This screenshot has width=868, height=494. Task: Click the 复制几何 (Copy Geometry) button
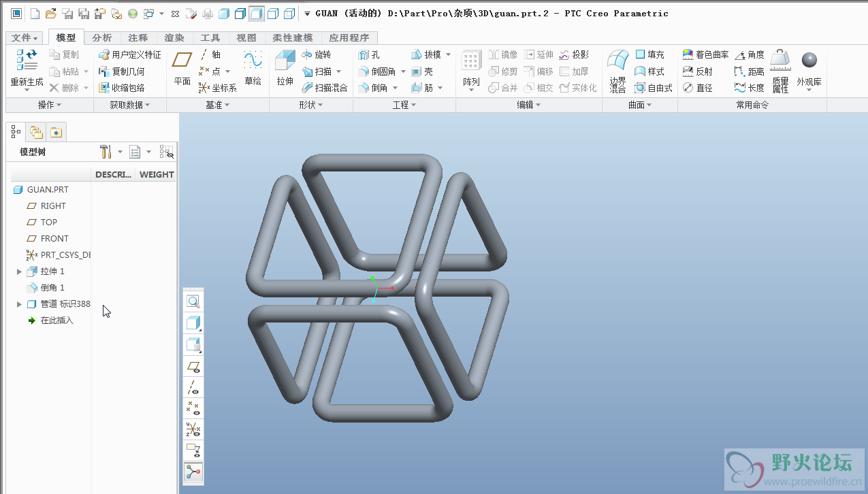[122, 71]
